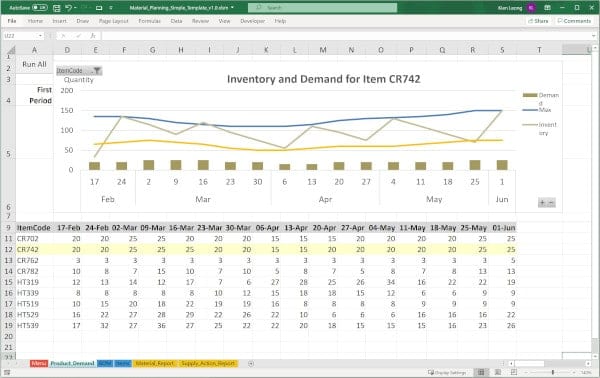Click the chart expand field plus button
Screen dimensions: 600x378
pyautogui.click(x=542, y=203)
